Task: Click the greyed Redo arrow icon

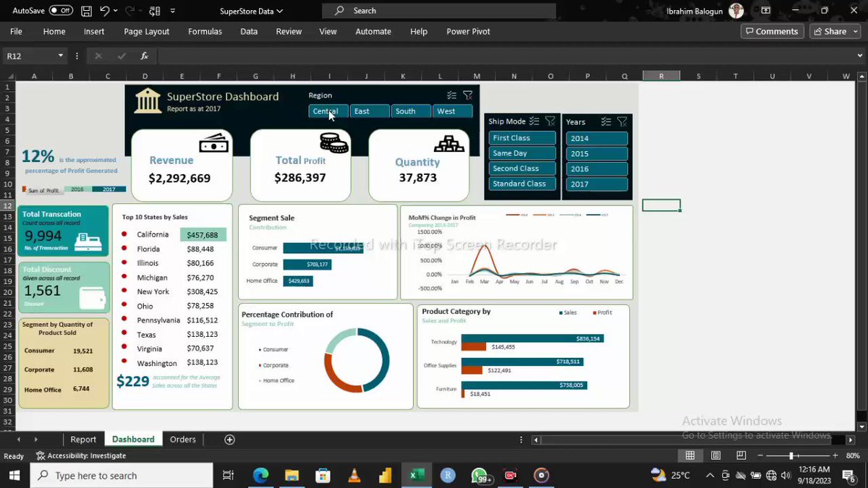Action: tap(130, 11)
